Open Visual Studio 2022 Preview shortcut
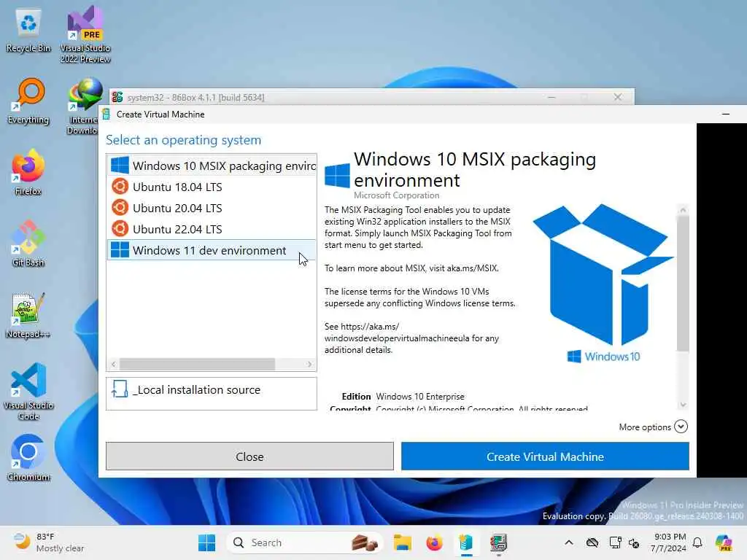Image resolution: width=747 pixels, height=560 pixels. pos(85,34)
